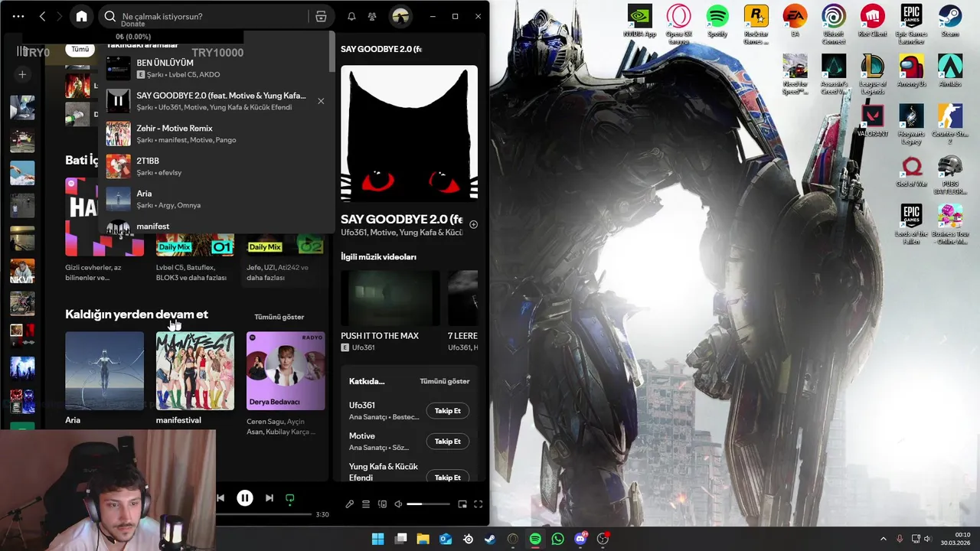The width and height of the screenshot is (980, 551).
Task: Open friend activity icon in top bar
Action: click(372, 16)
